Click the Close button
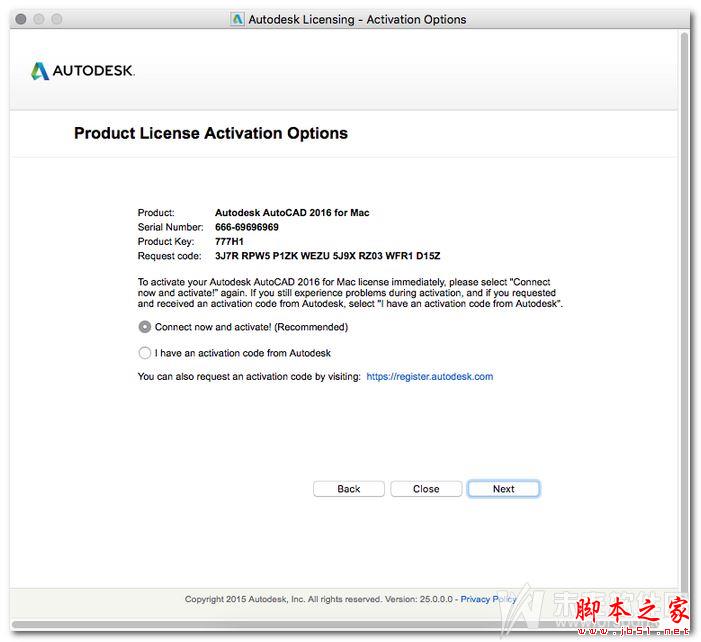This screenshot has height=642, width=701. click(426, 489)
